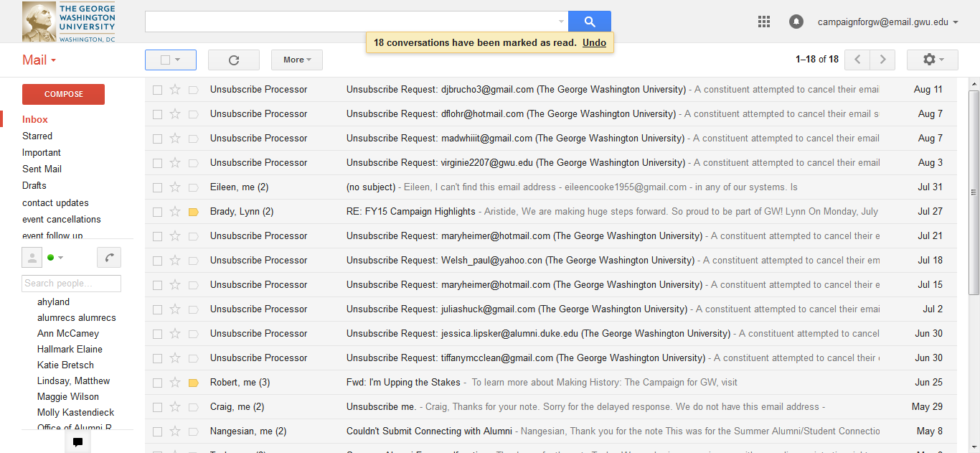Open the More actions dropdown
The width and height of the screenshot is (980, 453).
(297, 60)
